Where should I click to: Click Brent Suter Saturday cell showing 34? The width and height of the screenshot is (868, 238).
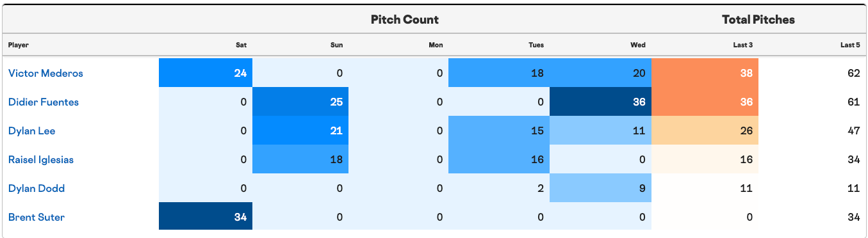pyautogui.click(x=206, y=217)
